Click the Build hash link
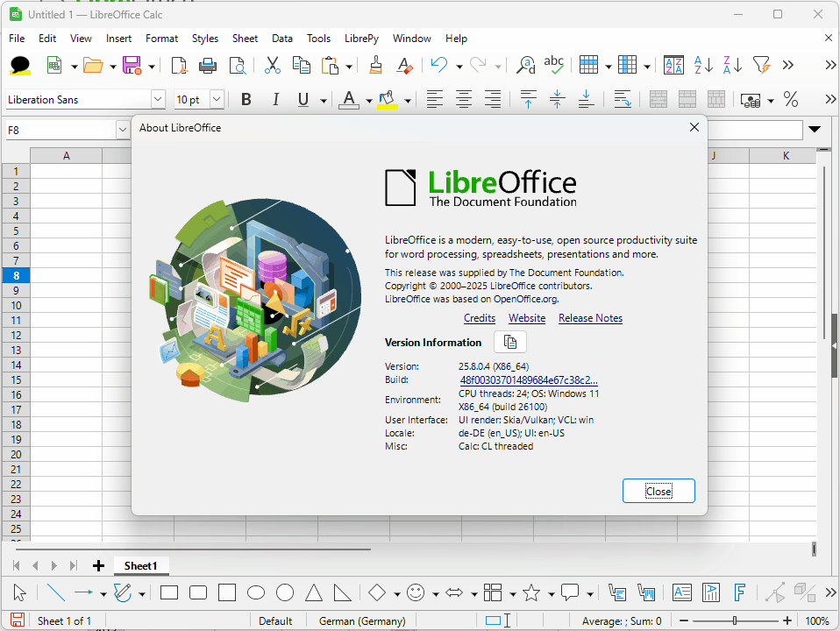This screenshot has width=840, height=631. 529,380
